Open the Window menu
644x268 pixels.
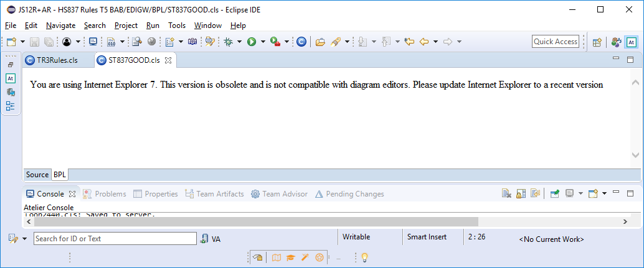pos(208,25)
